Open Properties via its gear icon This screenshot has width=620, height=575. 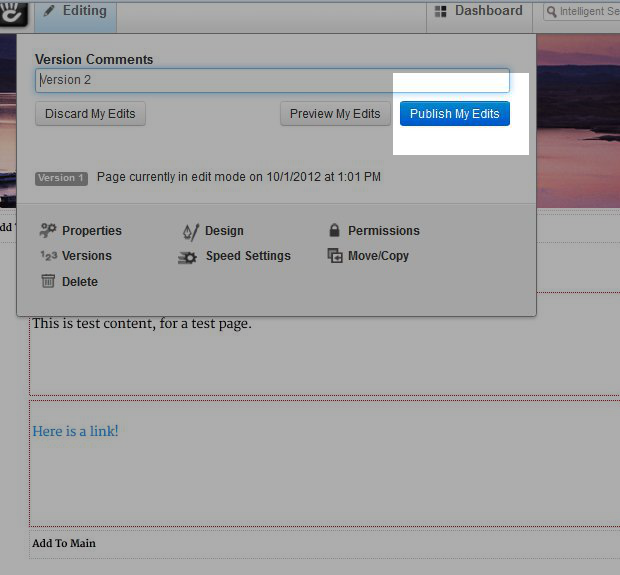[x=48, y=231]
